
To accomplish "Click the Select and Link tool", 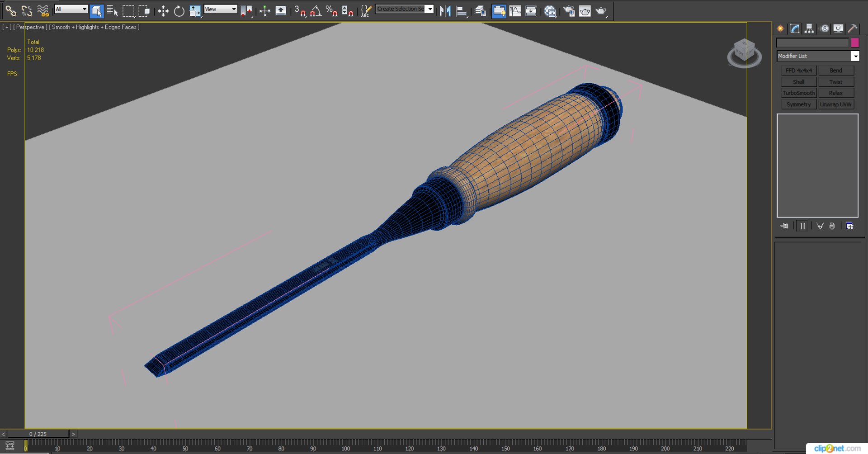I will tap(10, 10).
